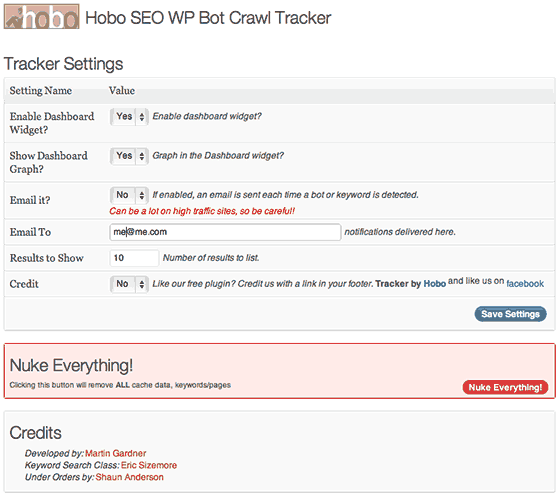560x498 pixels.
Task: Open the Show Dashboard Graph dropdown
Action: coord(129,156)
